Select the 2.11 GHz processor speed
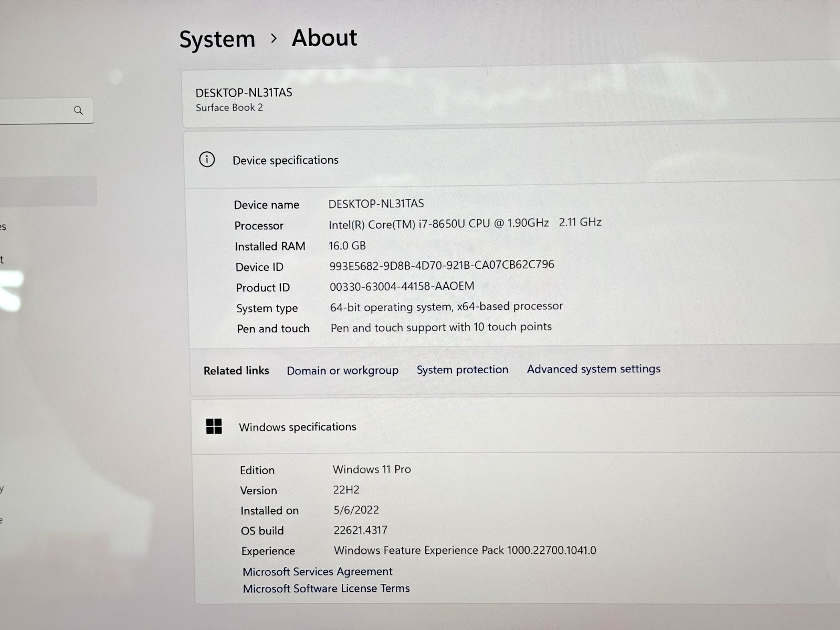 (x=580, y=222)
